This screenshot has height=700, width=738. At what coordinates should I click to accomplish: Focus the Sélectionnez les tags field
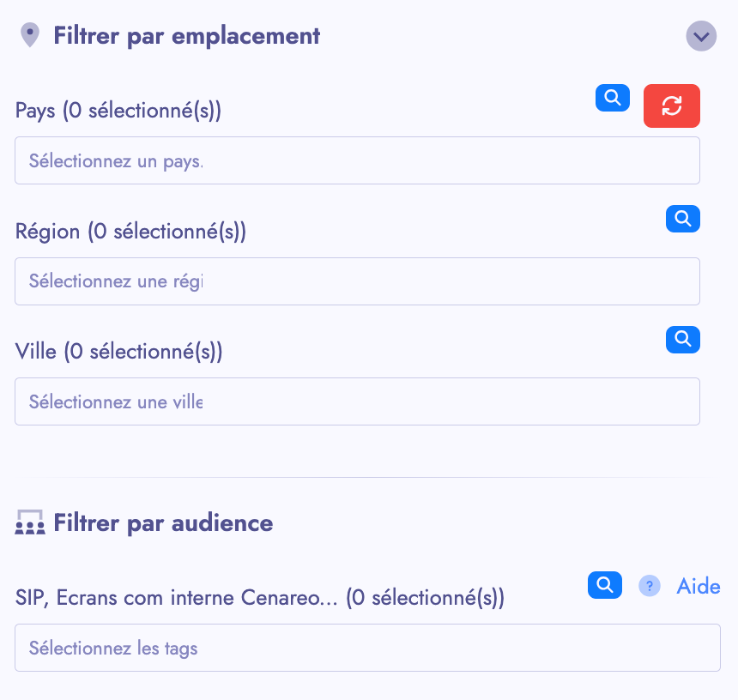click(367, 648)
